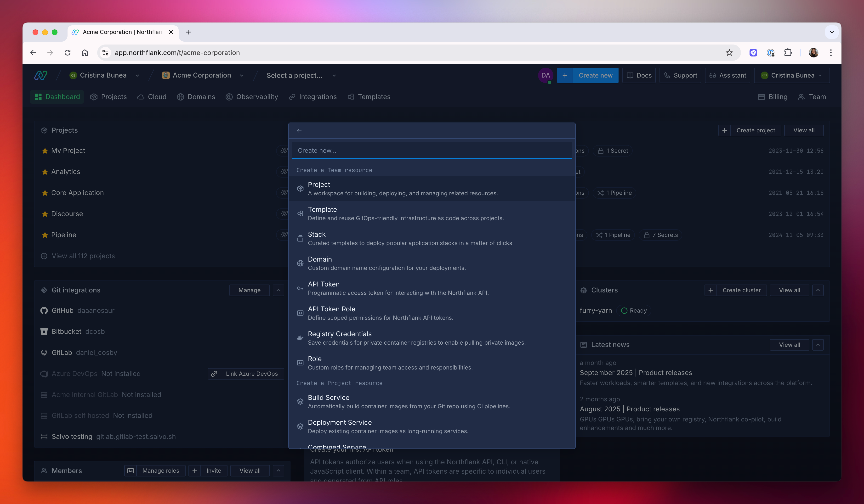
Task: Open View all 112 projects link
Action: (x=83, y=256)
